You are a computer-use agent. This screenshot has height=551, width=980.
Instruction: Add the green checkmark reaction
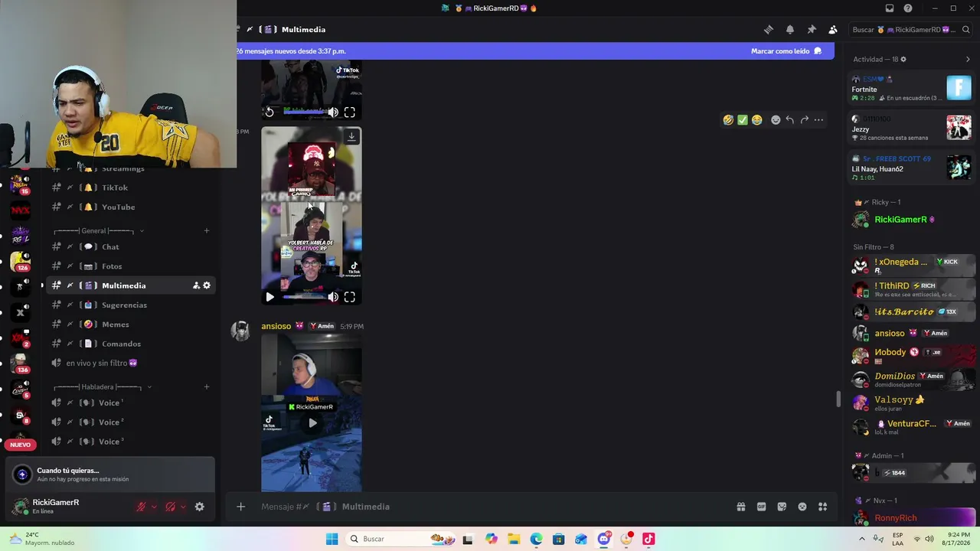coord(743,120)
